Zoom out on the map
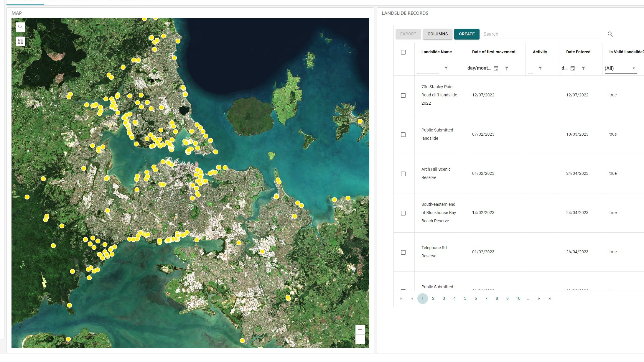The image size is (644, 362). (360, 339)
